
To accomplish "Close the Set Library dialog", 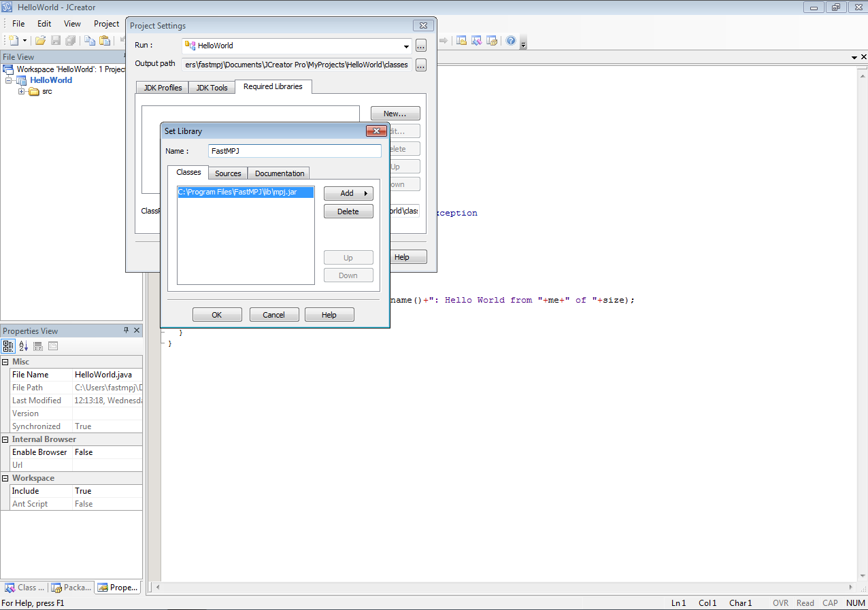I will [376, 131].
